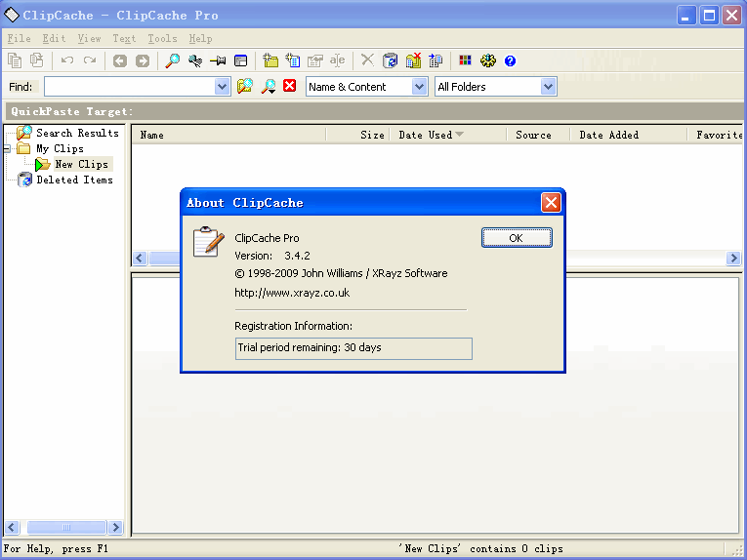Image resolution: width=747 pixels, height=560 pixels.
Task: Click the pin icon in the toolbar
Action: [218, 60]
